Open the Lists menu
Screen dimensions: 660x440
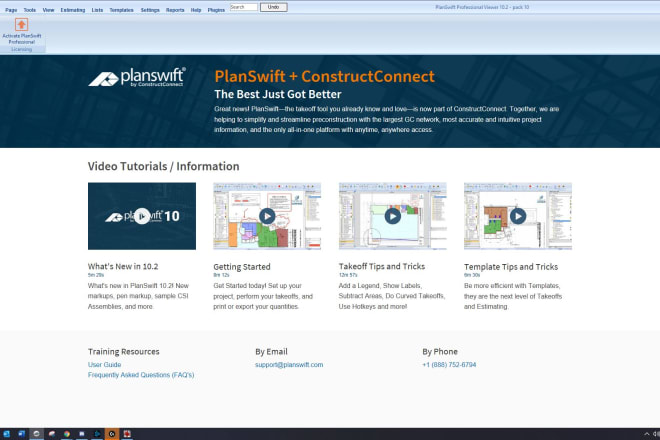(x=97, y=10)
